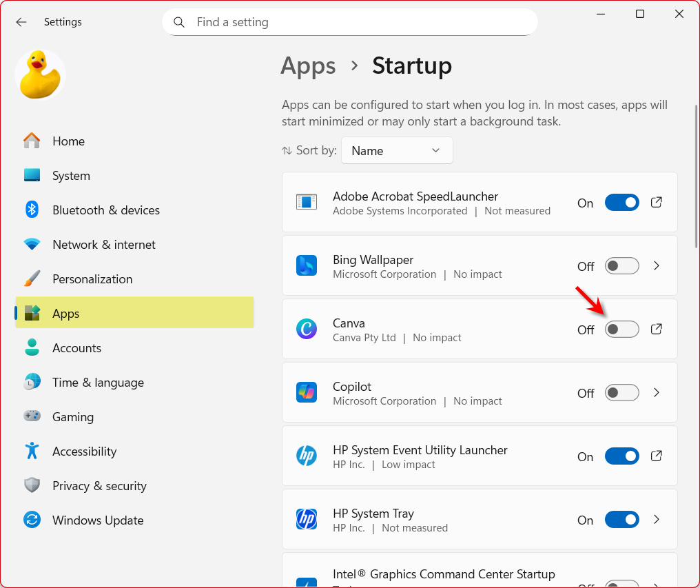Click the Home house icon
The image size is (700, 588).
click(32, 141)
